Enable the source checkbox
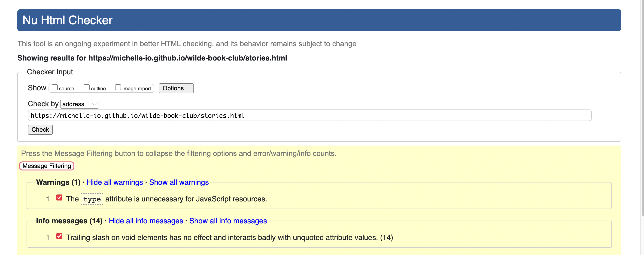Image resolution: width=644 pixels, height=255 pixels. (55, 87)
